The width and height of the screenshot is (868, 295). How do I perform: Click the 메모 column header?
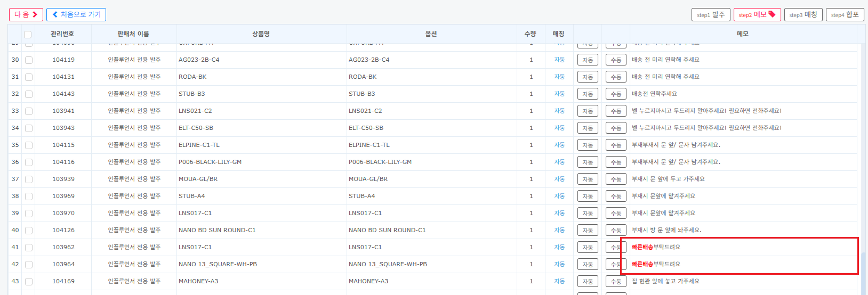pyautogui.click(x=743, y=34)
